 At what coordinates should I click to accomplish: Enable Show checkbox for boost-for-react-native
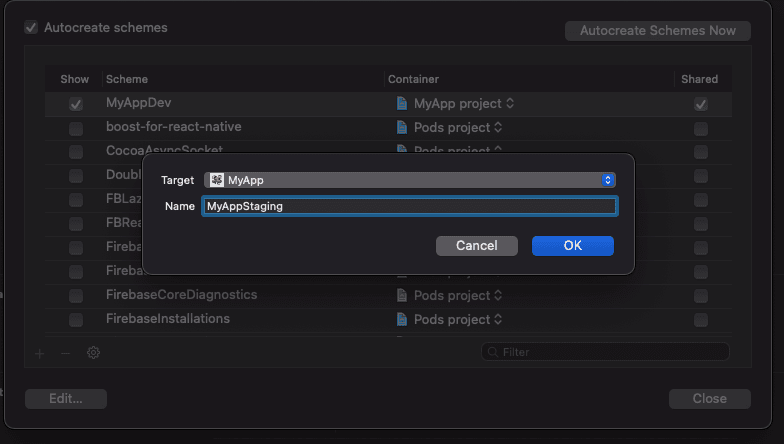76,128
